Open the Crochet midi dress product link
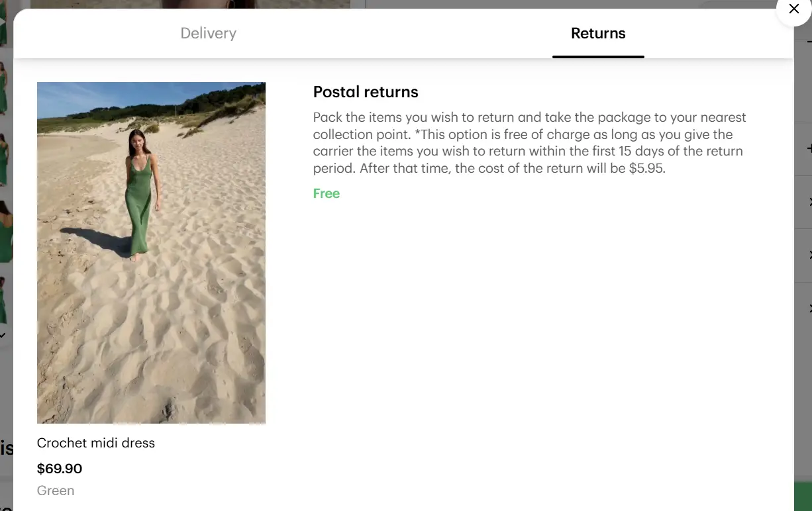The height and width of the screenshot is (511, 812). coord(95,443)
